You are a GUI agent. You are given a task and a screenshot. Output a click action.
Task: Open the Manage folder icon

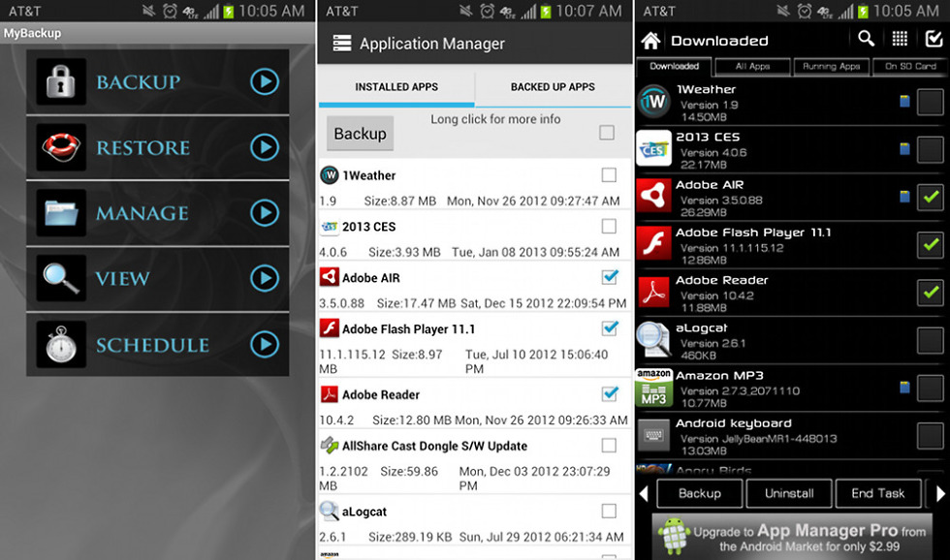pos(61,213)
